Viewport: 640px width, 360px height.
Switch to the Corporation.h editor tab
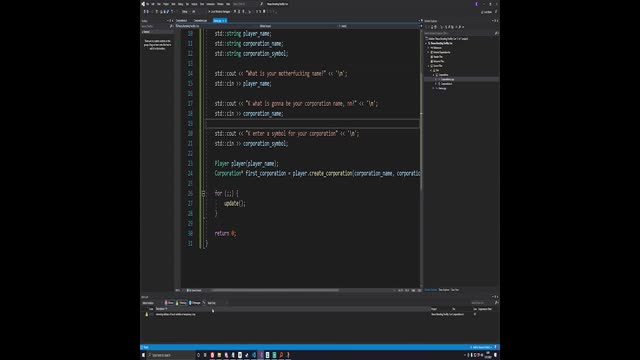coord(182,20)
